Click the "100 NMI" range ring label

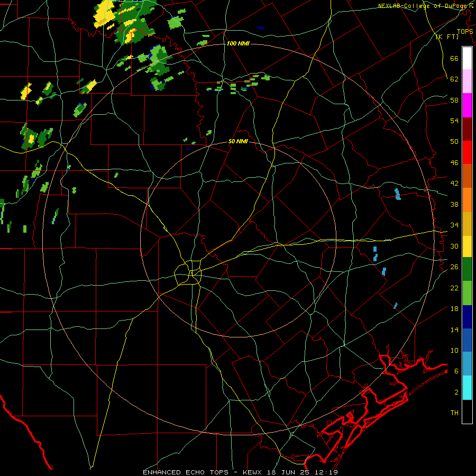pyautogui.click(x=238, y=43)
